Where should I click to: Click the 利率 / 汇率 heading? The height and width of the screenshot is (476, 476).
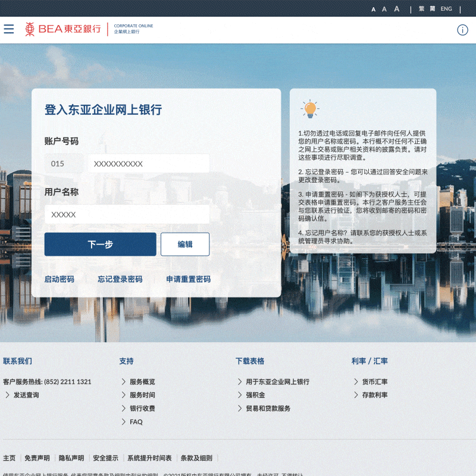tap(369, 361)
